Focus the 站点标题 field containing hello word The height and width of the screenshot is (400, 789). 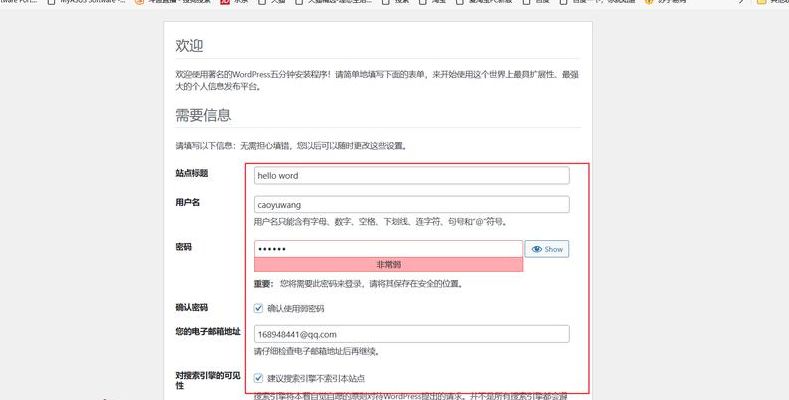coord(412,176)
